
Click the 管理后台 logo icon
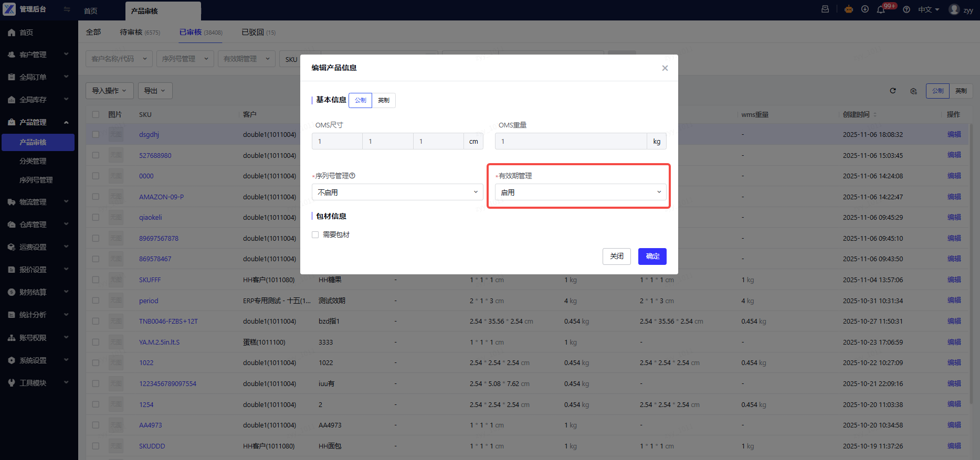pyautogui.click(x=9, y=9)
